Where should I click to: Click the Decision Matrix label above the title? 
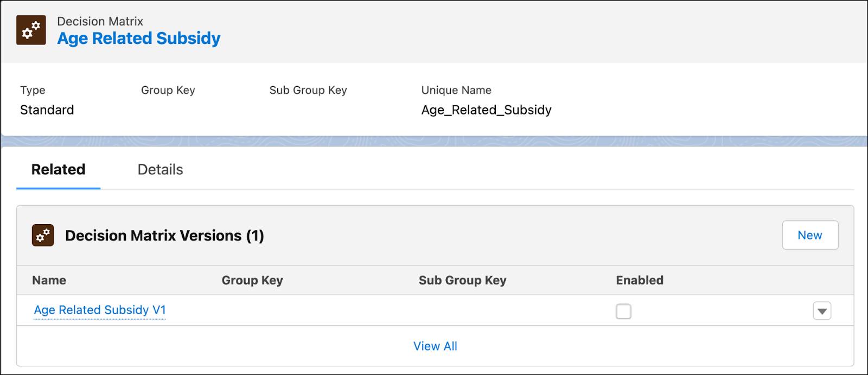99,21
